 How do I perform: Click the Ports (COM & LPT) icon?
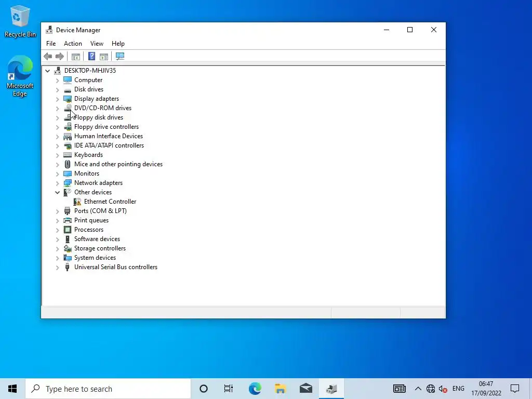tap(68, 211)
